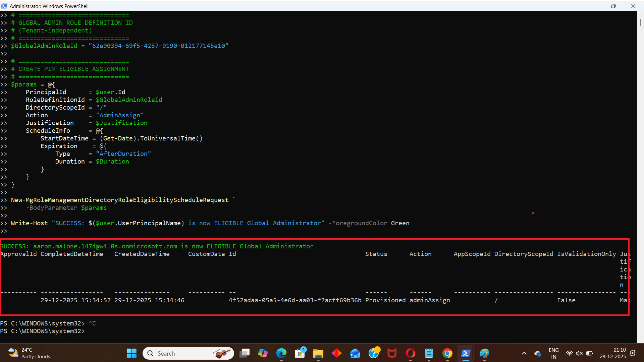
Task: Open the Microsoft Store taskbar icon
Action: pyautogui.click(x=300, y=353)
